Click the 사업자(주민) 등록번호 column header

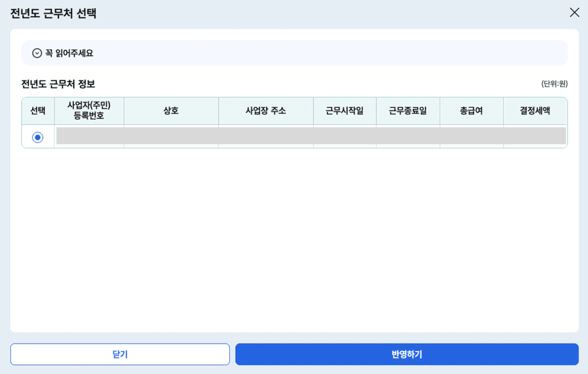pos(89,111)
